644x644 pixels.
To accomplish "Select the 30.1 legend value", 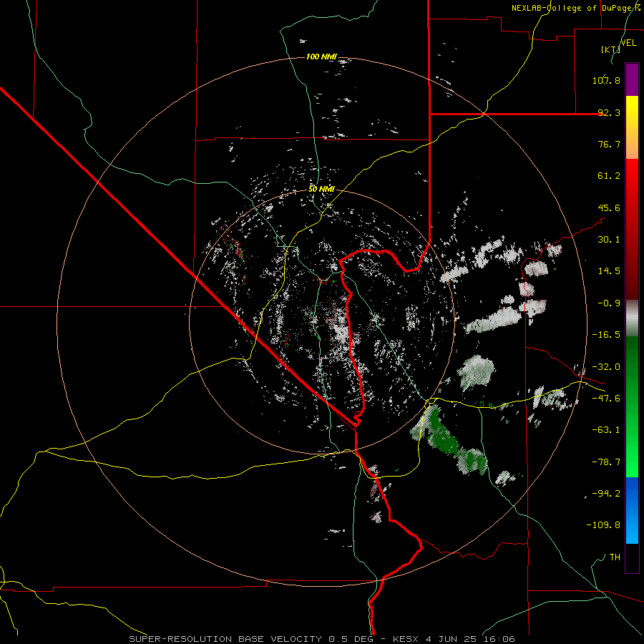I will [609, 240].
